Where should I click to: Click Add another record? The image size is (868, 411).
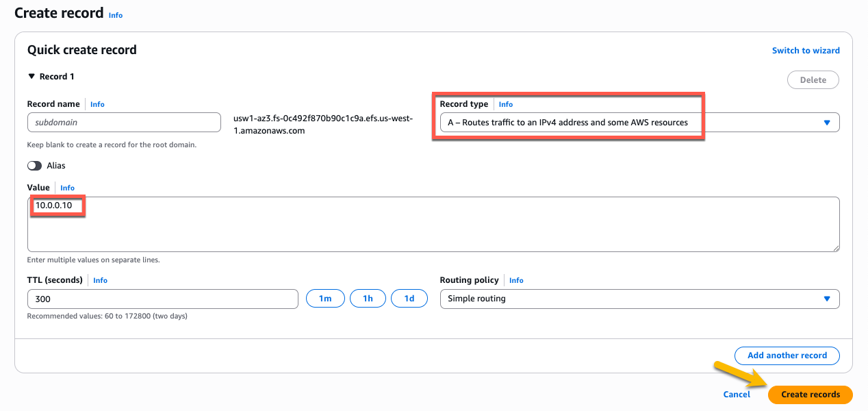(787, 356)
